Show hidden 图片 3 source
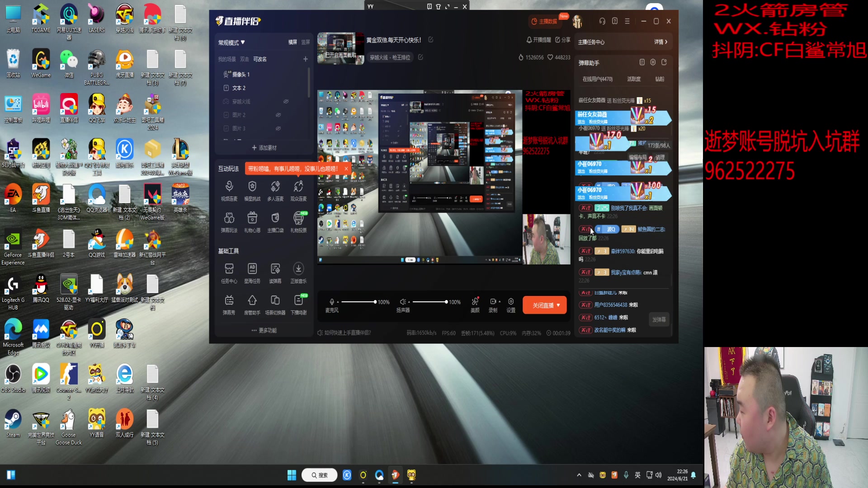This screenshot has height=488, width=868. (x=278, y=129)
